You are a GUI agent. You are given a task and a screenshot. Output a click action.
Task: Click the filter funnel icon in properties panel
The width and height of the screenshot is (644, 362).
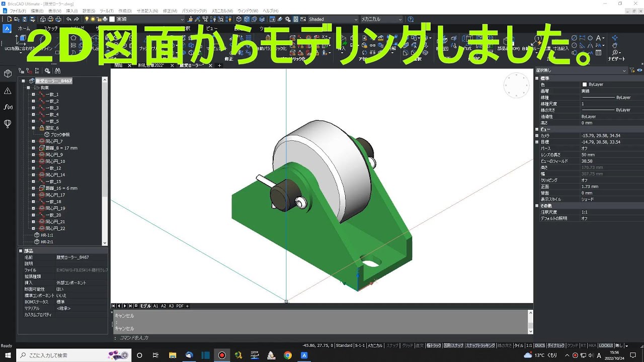[x=632, y=71]
